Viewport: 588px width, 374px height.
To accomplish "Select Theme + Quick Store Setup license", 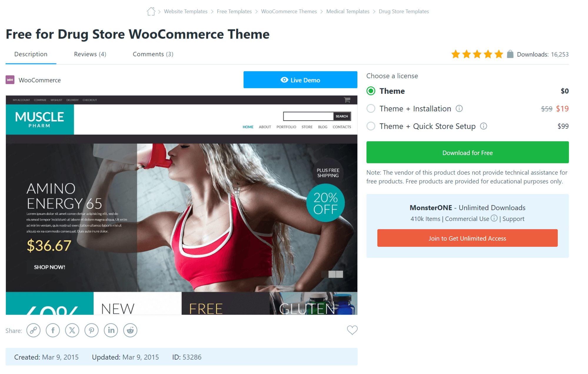I will coord(371,126).
